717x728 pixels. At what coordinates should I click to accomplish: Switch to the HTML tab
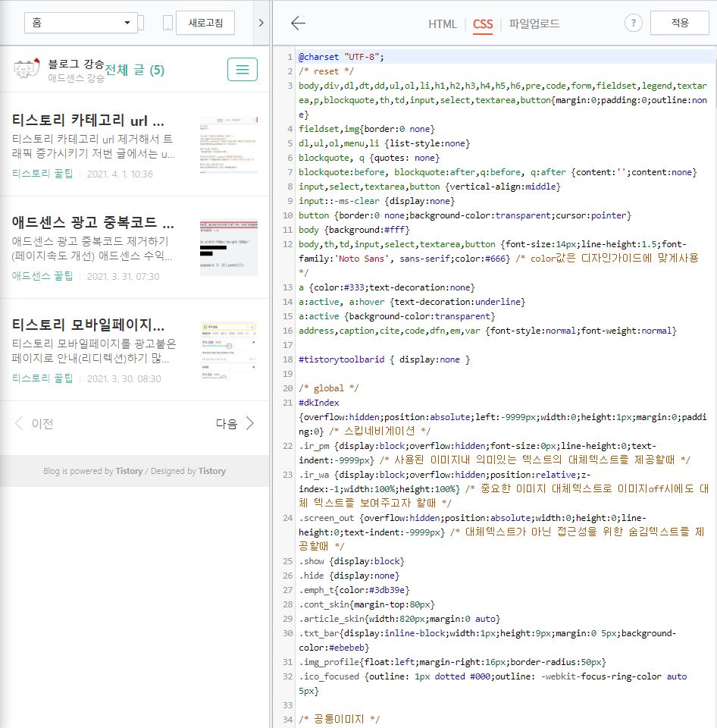(442, 24)
